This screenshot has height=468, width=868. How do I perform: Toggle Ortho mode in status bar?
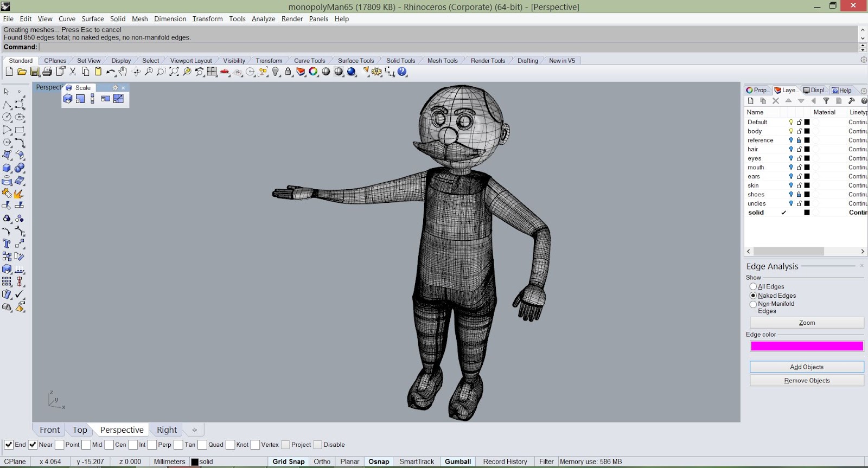coord(322,462)
